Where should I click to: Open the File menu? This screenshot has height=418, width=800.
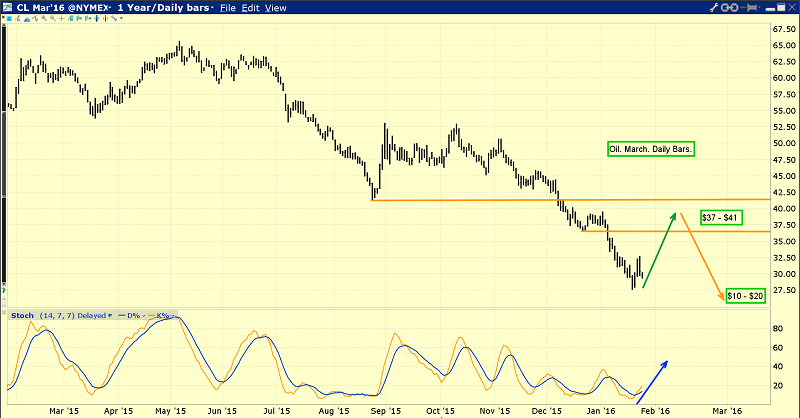click(229, 8)
